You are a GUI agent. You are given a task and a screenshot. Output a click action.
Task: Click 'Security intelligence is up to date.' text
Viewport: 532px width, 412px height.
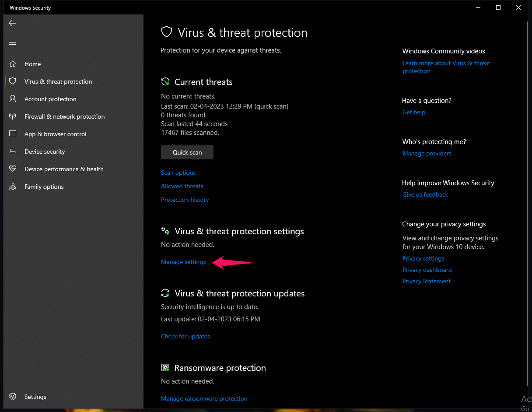tap(210, 306)
